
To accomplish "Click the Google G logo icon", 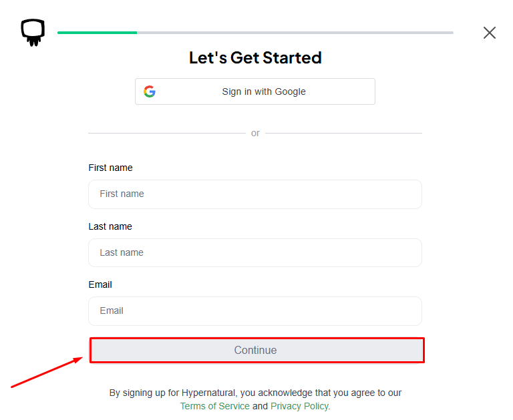I will click(150, 91).
